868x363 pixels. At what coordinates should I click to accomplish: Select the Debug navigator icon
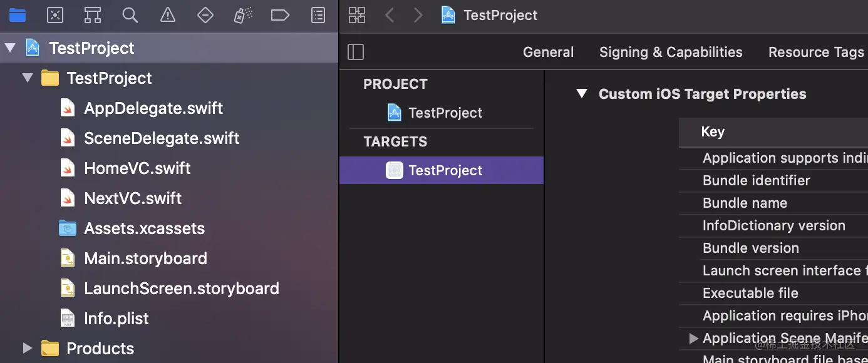coord(243,14)
